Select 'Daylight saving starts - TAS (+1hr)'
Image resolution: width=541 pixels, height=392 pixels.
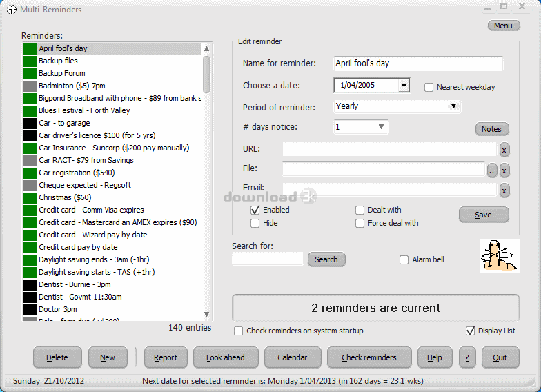point(112,272)
